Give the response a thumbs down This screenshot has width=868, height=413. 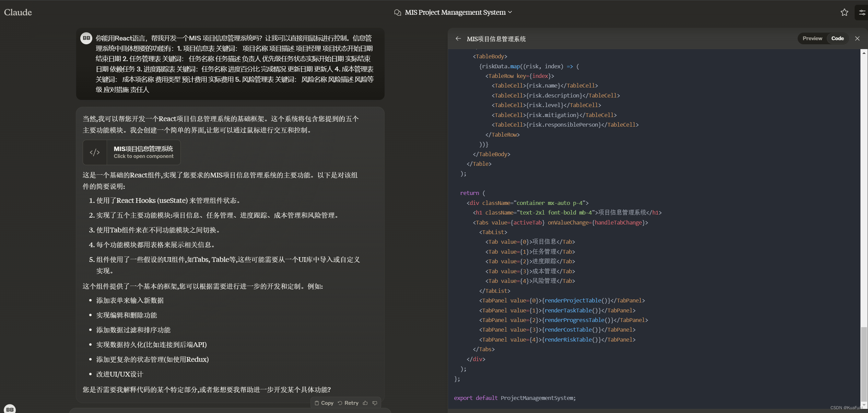pyautogui.click(x=375, y=403)
